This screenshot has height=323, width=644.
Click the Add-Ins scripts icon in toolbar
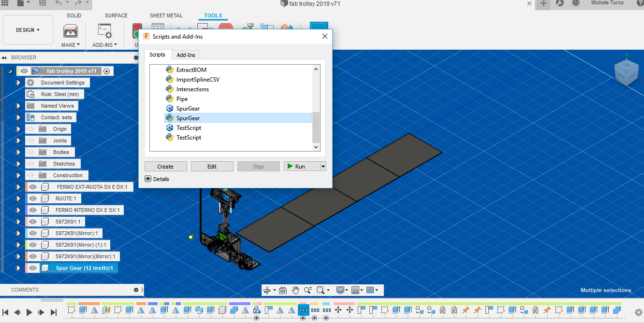point(104,31)
